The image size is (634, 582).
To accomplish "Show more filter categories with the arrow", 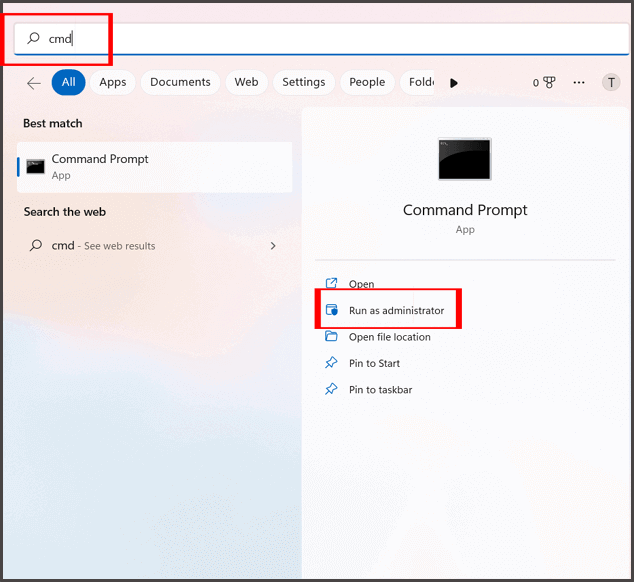I will pos(454,83).
